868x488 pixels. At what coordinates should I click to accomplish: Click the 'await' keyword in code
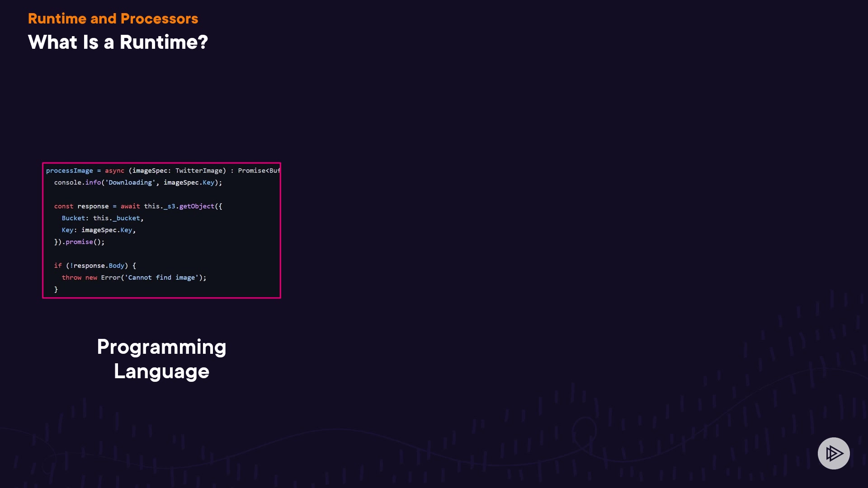coord(130,206)
